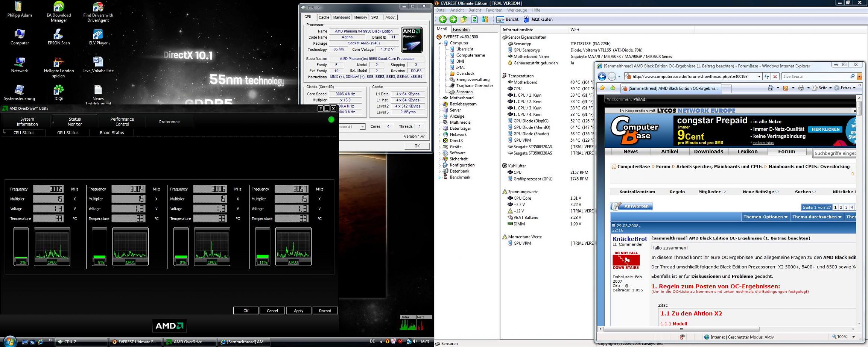Click the Windows Start orb

tap(9, 341)
